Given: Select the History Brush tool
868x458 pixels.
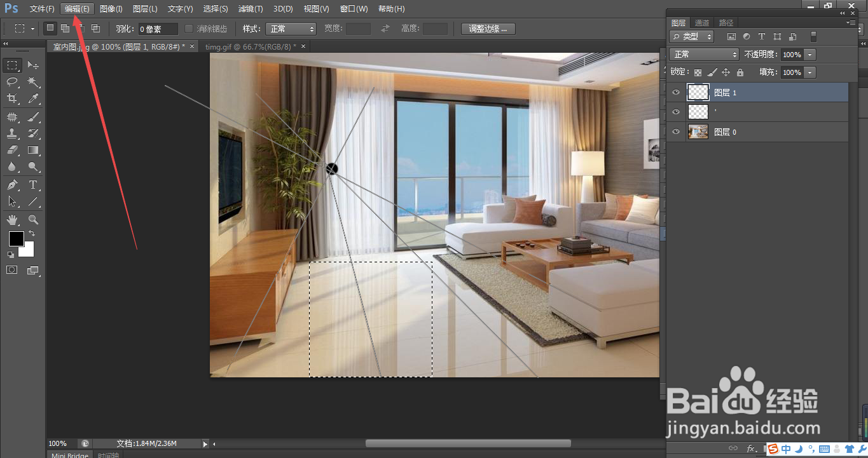Looking at the screenshot, I should 33,133.
